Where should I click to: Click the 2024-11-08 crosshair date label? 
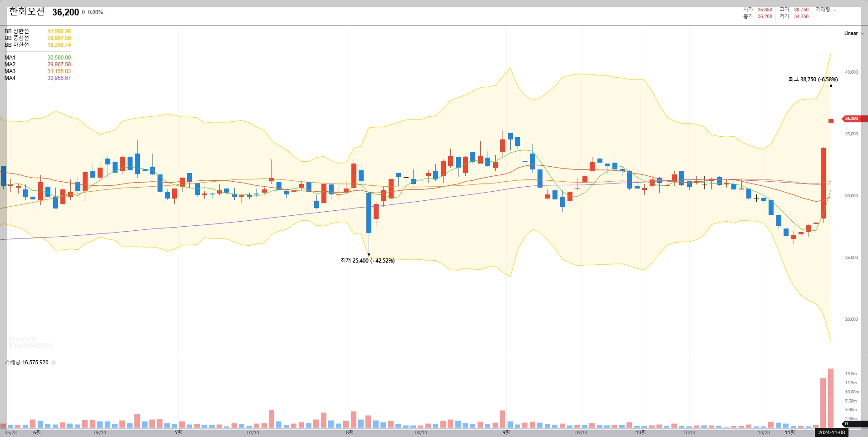(831, 432)
